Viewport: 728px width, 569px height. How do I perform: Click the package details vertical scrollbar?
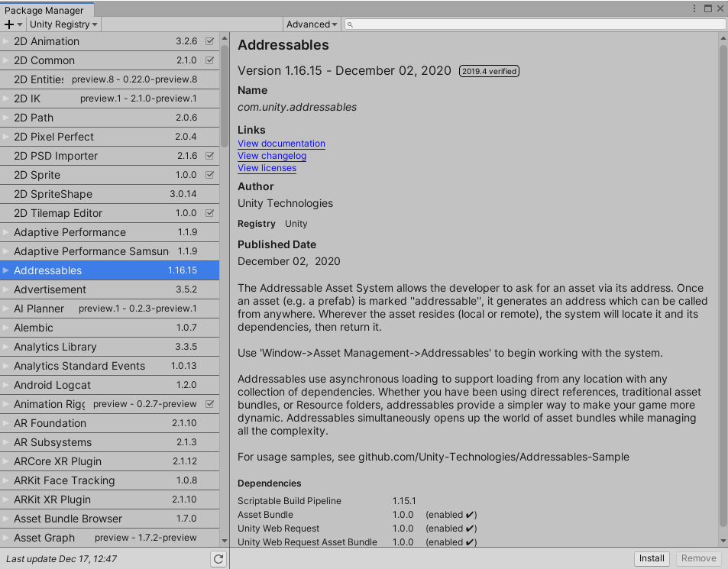point(723,283)
